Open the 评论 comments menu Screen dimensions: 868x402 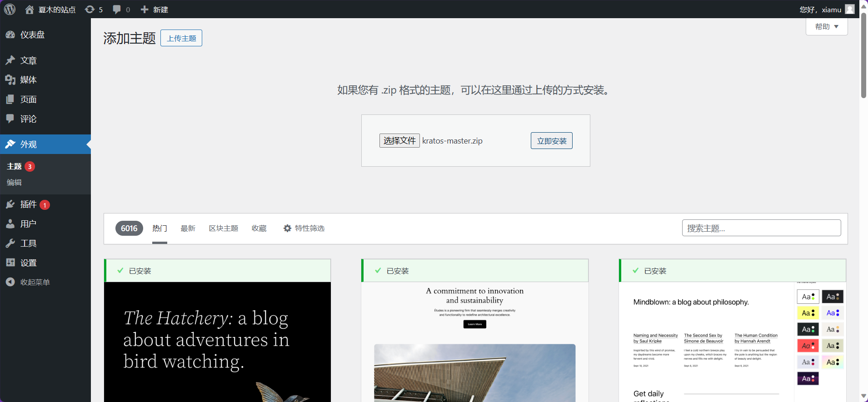(45, 119)
